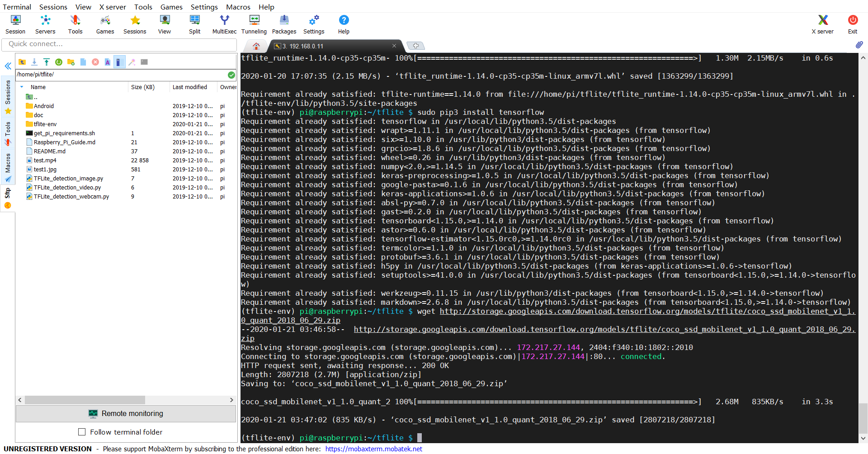Open terminal here icon in SFTP toolbar
The height and width of the screenshot is (454, 868).
[144, 62]
